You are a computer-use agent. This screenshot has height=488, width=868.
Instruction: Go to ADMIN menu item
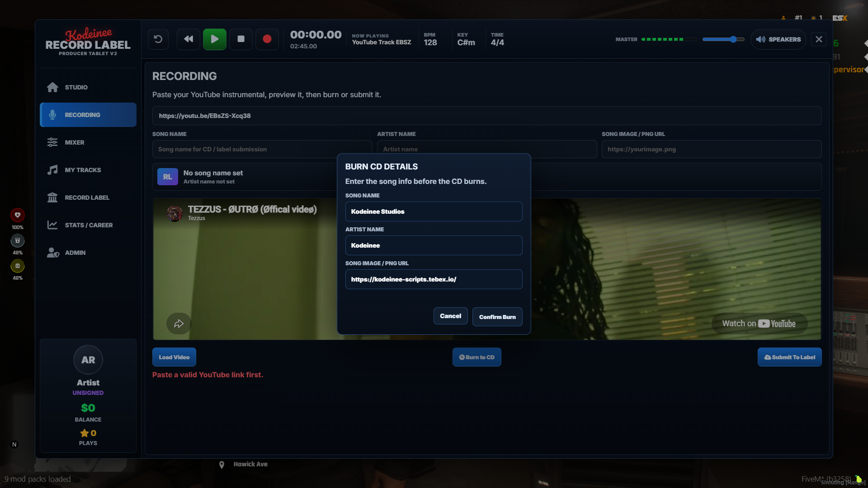(x=88, y=253)
